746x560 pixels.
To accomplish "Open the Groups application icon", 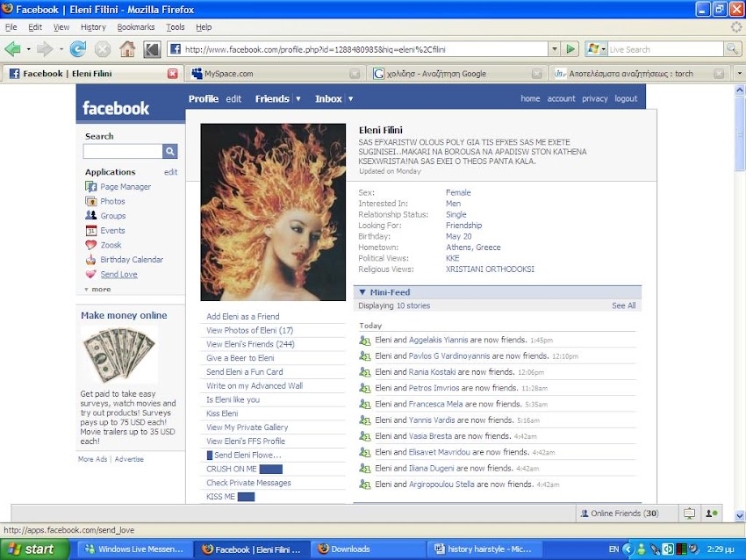I will click(91, 216).
